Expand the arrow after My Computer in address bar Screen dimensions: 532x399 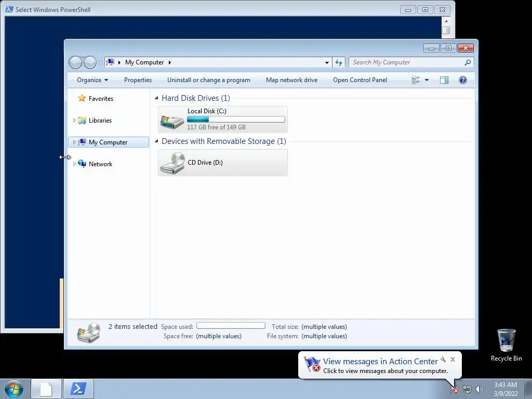[x=170, y=62]
